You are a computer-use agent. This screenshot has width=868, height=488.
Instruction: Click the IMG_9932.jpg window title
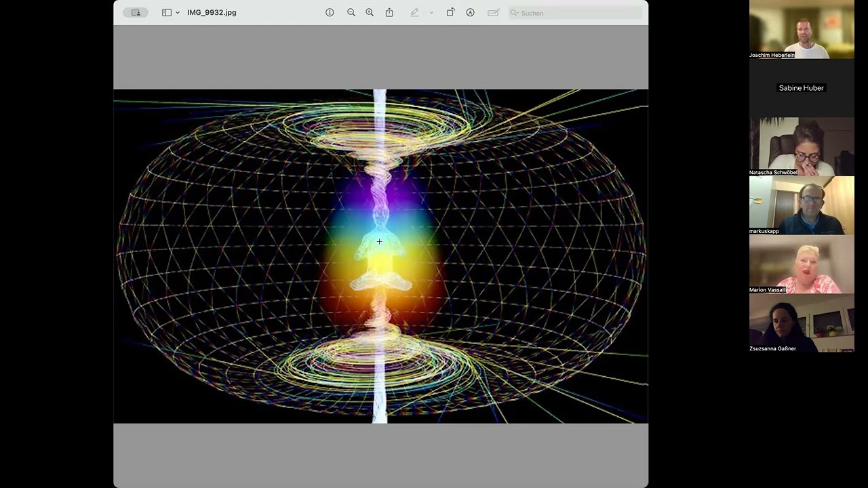[212, 12]
